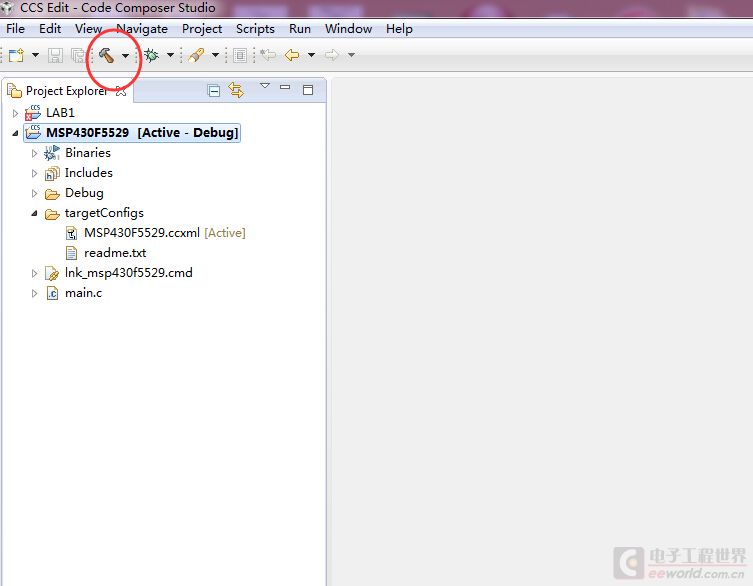Screen dimensions: 753x586
Task: Expand the Includes node
Action: pos(34,173)
